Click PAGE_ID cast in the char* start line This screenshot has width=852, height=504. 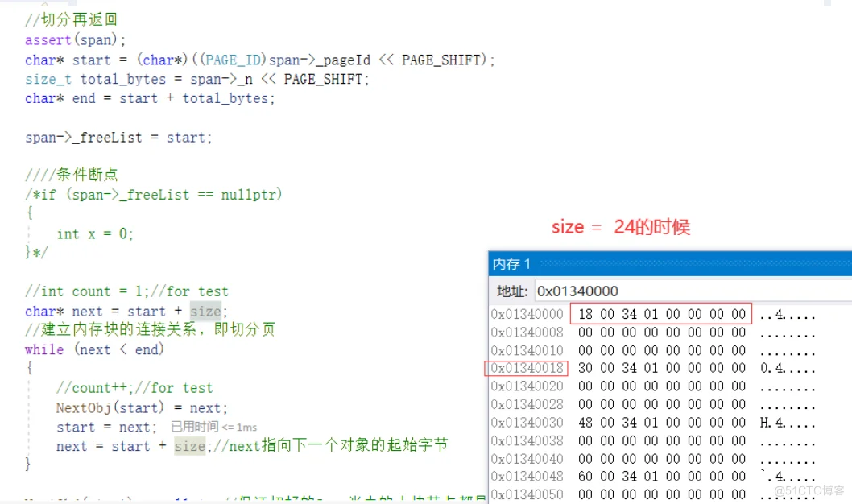[233, 60]
